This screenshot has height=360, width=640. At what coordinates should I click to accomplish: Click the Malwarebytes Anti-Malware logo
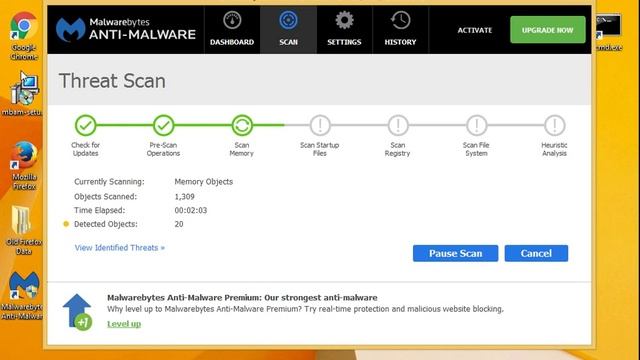126,30
